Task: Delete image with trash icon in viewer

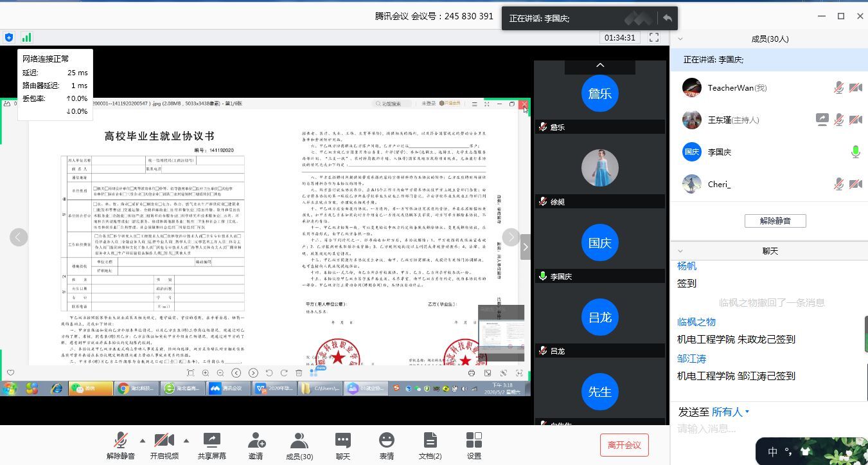Action: tap(299, 373)
